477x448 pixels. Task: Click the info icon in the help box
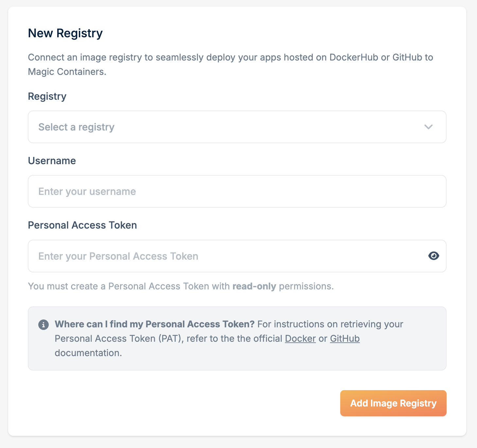44,325
